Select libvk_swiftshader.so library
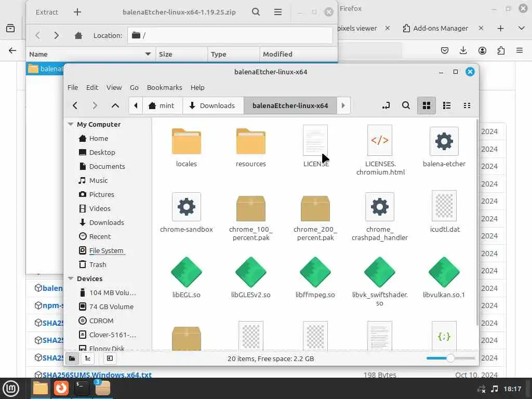 point(380,282)
